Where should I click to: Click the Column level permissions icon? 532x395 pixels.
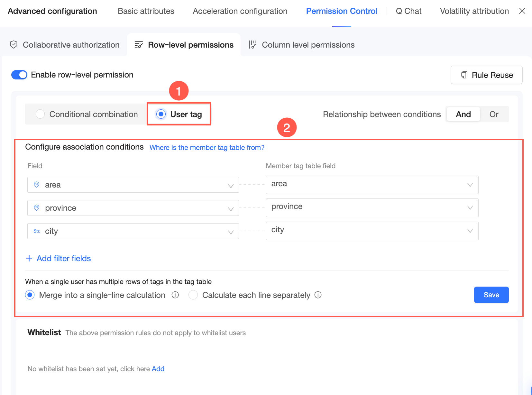coord(252,45)
